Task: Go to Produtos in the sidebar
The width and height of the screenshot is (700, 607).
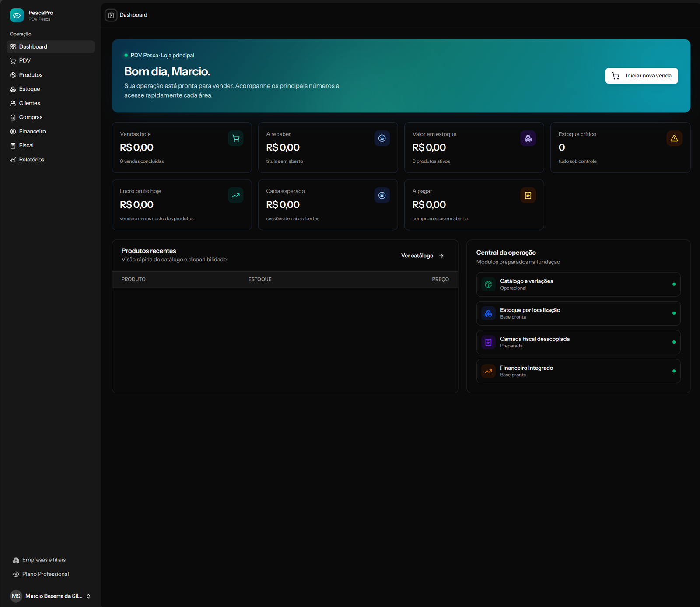Action: click(x=50, y=75)
